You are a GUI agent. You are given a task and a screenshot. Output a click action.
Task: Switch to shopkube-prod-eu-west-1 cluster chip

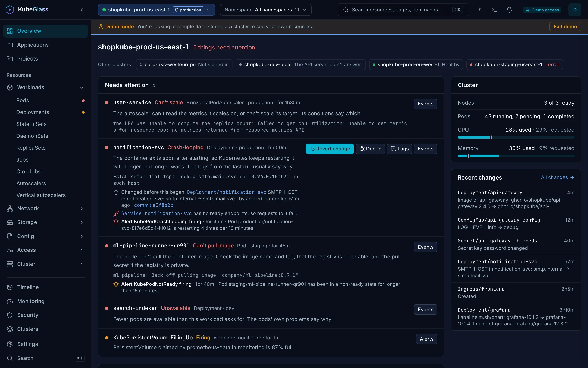[x=416, y=64]
